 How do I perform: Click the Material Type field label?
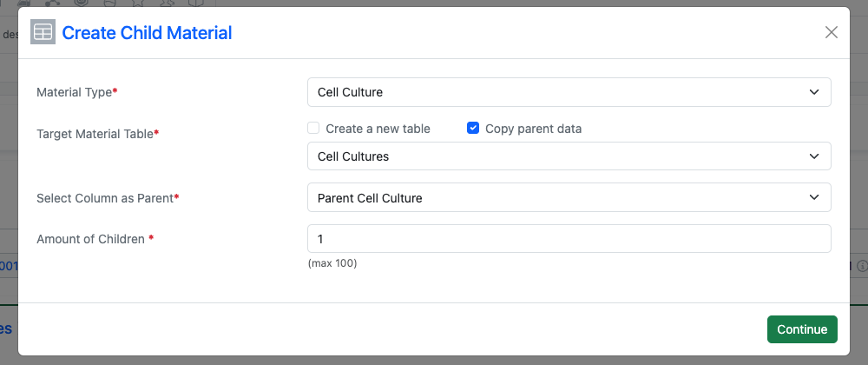pyautogui.click(x=76, y=92)
